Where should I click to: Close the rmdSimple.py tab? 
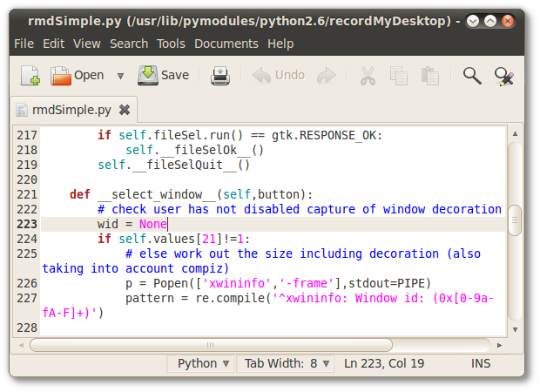pos(125,111)
